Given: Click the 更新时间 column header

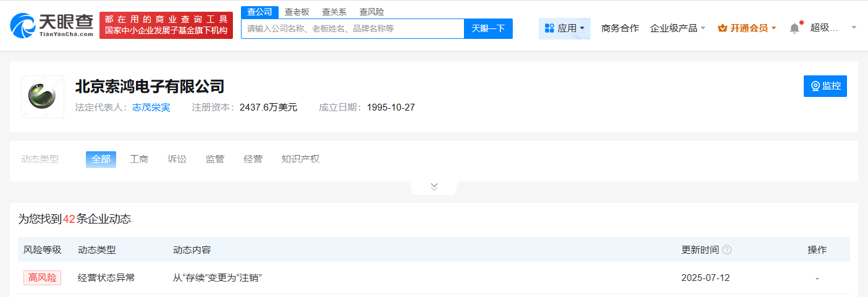Looking at the screenshot, I should click(700, 250).
